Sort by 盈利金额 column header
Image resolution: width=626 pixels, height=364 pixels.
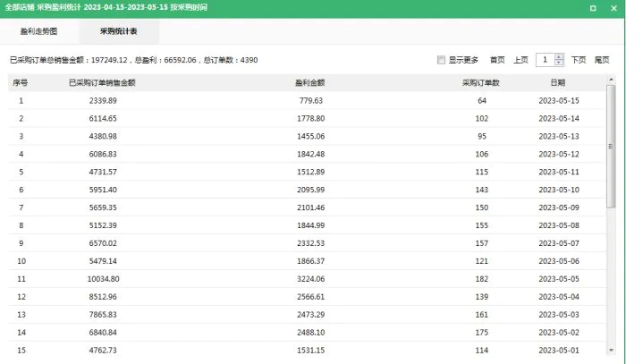310,82
